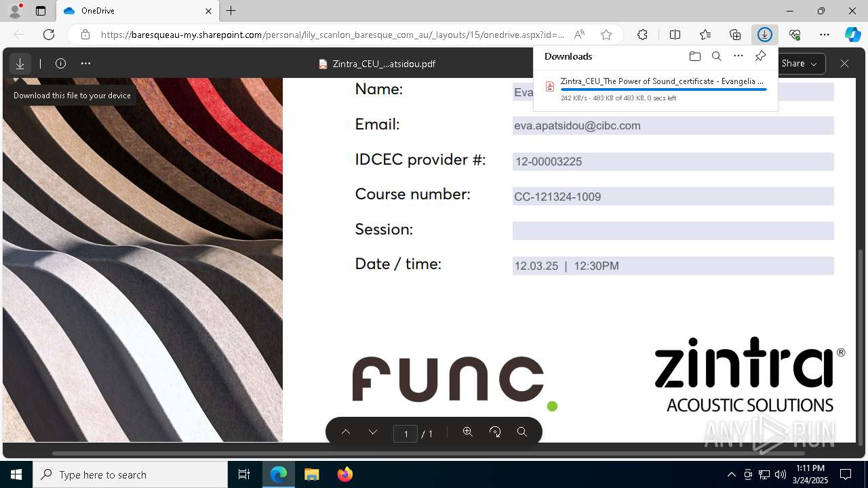The image size is (868, 488).
Task: Click the Date / time field
Action: pos(673,266)
